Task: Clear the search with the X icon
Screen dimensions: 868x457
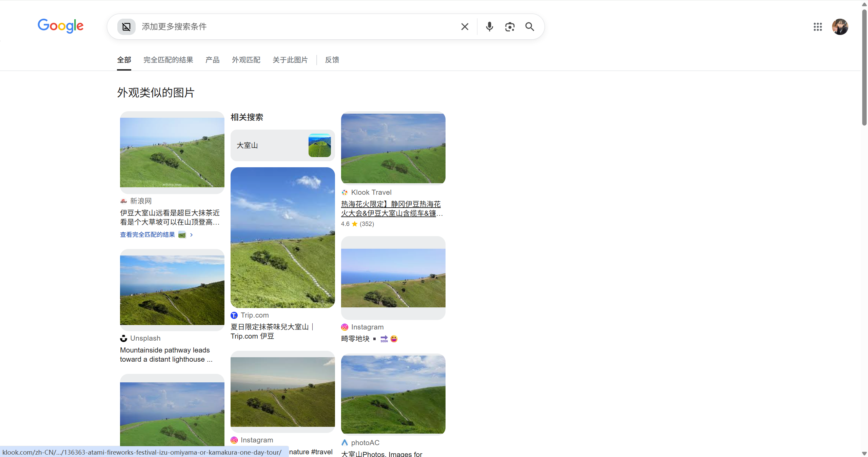Action: tap(465, 27)
